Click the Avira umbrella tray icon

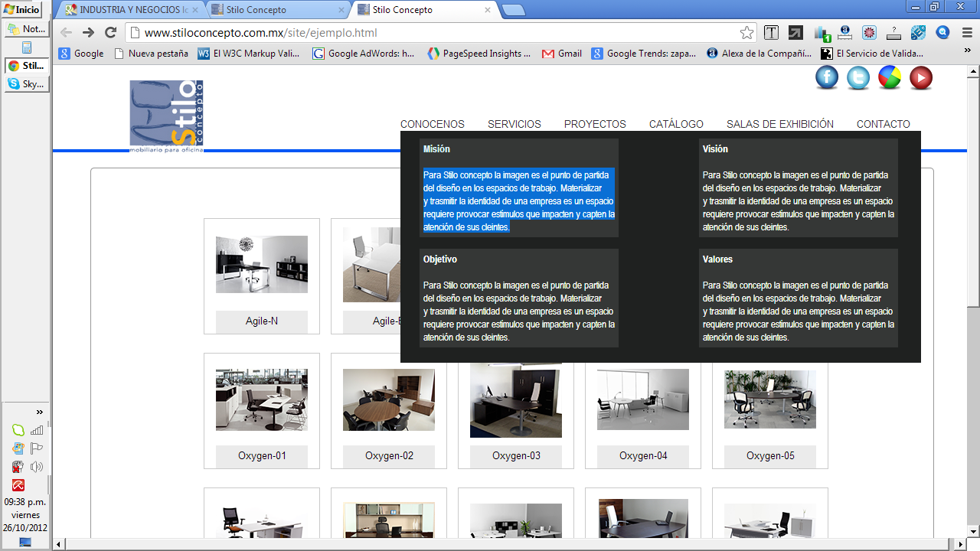[x=18, y=485]
